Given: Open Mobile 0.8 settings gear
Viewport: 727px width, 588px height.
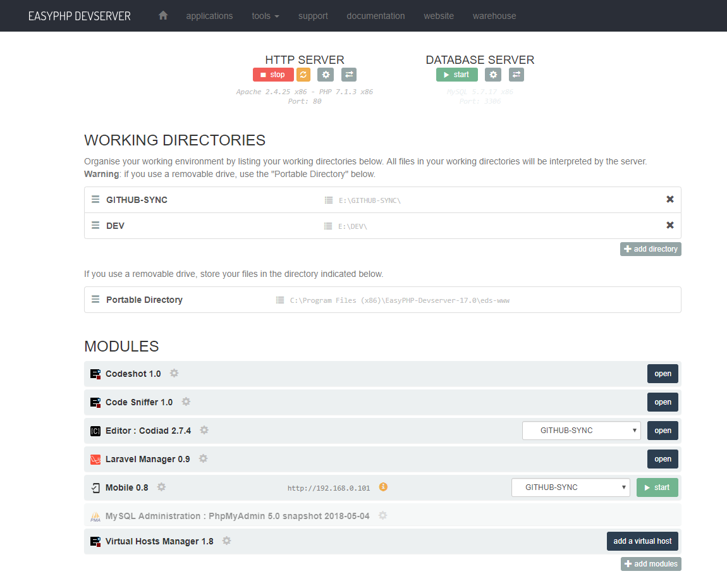Looking at the screenshot, I should tap(161, 487).
